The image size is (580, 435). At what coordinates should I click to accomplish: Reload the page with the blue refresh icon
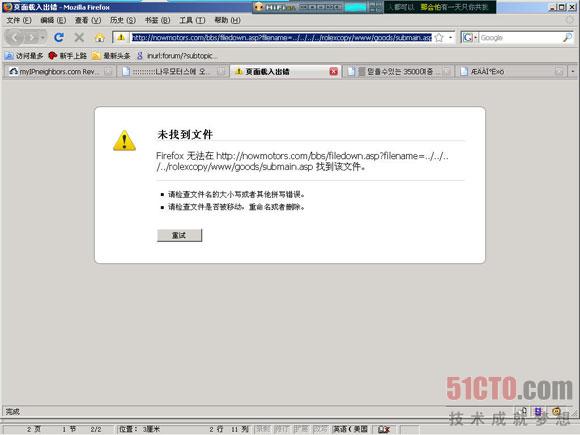[59, 37]
